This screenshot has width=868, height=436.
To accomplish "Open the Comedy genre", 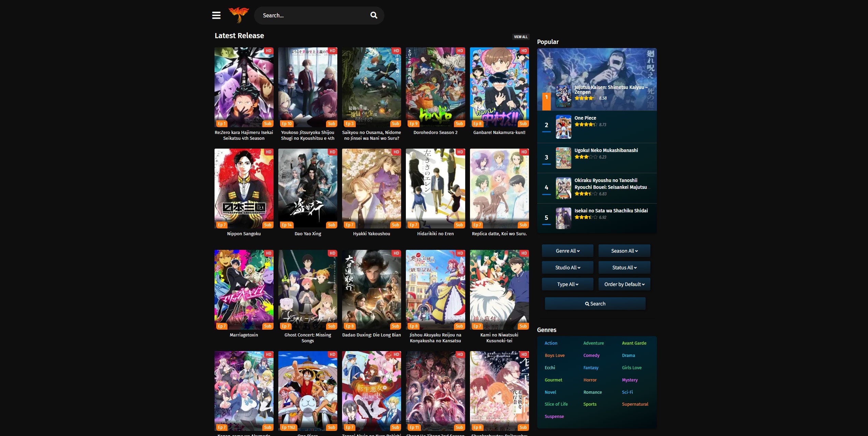I will click(591, 356).
